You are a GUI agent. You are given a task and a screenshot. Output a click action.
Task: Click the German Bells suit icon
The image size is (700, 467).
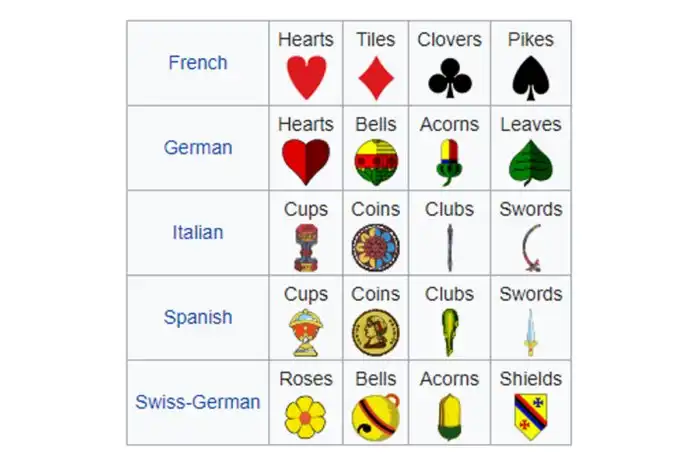click(x=376, y=162)
